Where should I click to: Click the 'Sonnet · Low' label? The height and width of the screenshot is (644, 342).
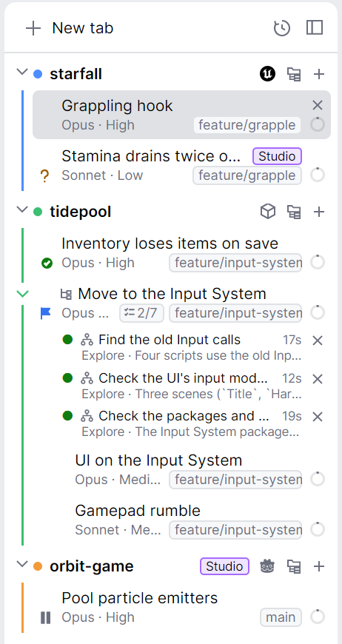(x=102, y=175)
